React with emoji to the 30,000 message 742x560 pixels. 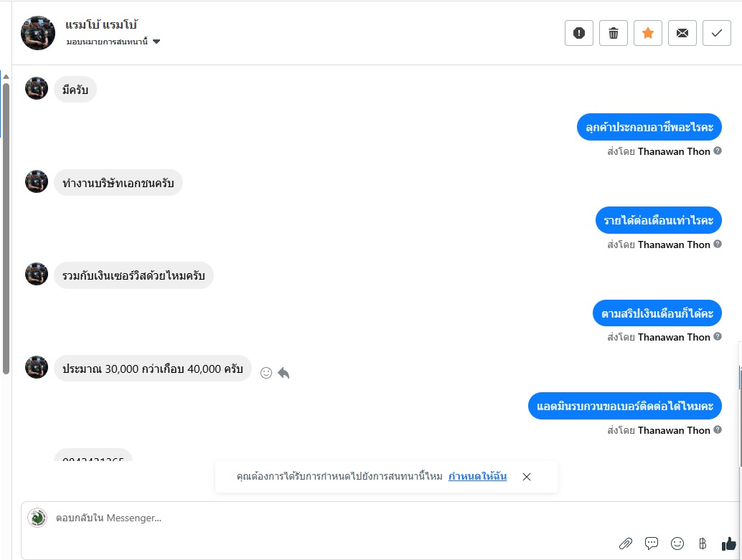coord(266,373)
